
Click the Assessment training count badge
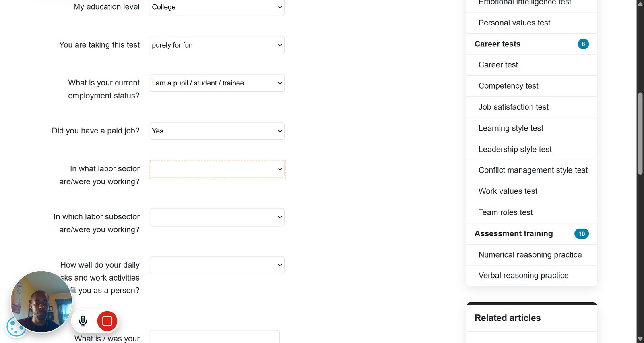pos(581,234)
